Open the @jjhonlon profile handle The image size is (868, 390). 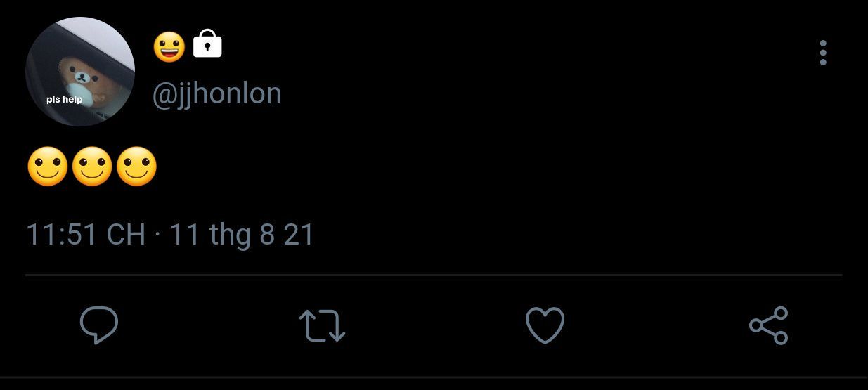[216, 93]
